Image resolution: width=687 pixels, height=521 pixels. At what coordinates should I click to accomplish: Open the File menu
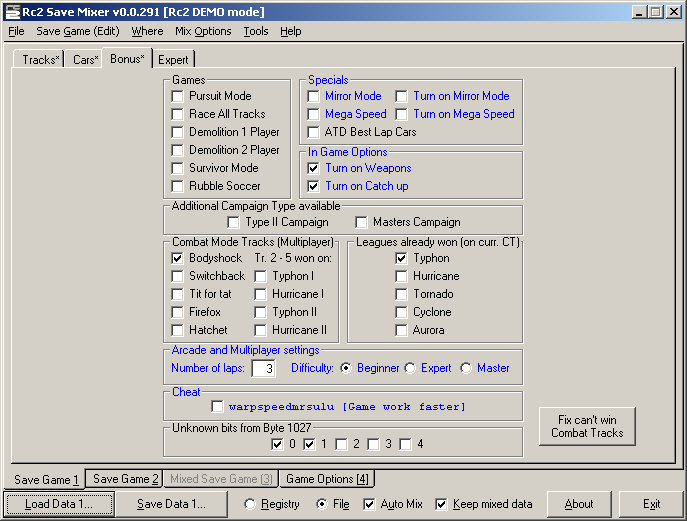[x=16, y=32]
